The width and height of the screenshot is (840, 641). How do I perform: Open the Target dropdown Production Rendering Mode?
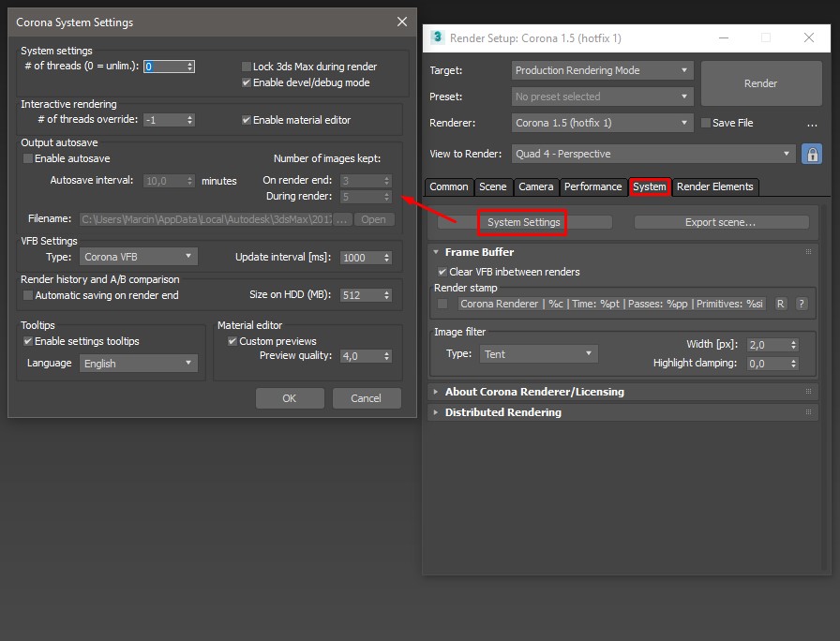click(602, 70)
